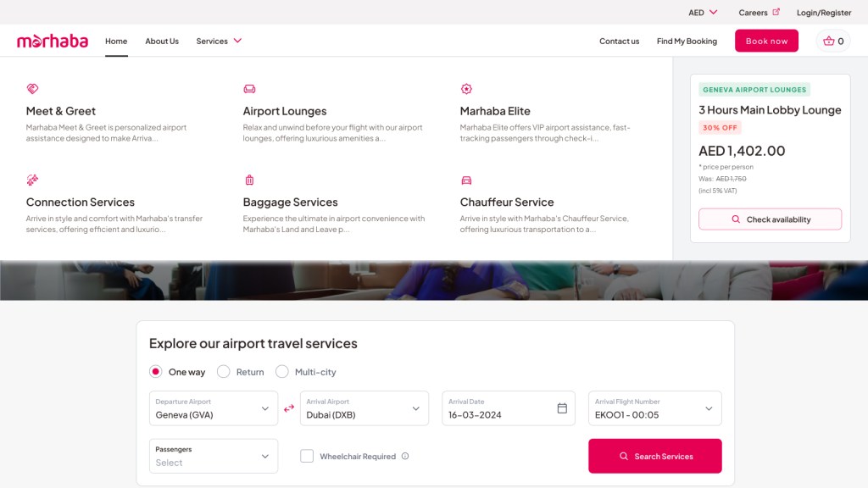Screen dimensions: 868x488
Task: Click the Baggage Services suitcase icon
Action: click(249, 180)
